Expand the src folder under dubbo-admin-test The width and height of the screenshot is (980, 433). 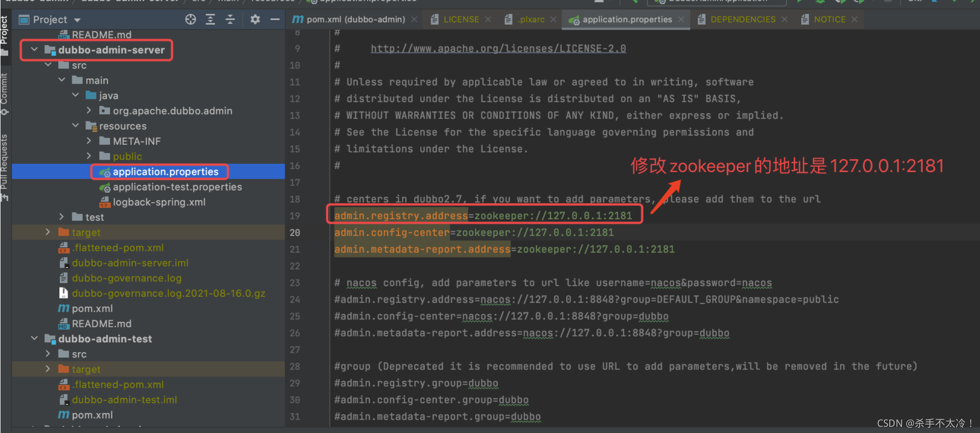[x=48, y=354]
